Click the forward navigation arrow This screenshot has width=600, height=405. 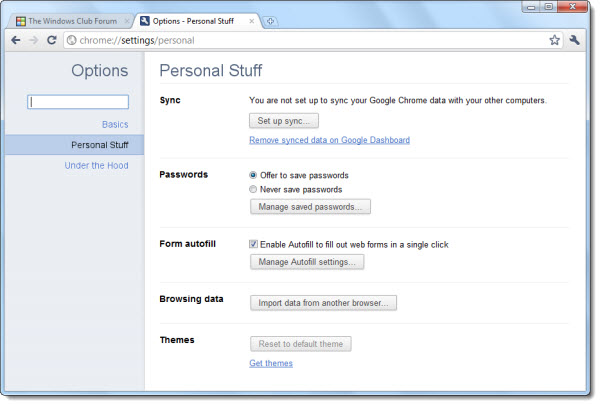pyautogui.click(x=34, y=40)
